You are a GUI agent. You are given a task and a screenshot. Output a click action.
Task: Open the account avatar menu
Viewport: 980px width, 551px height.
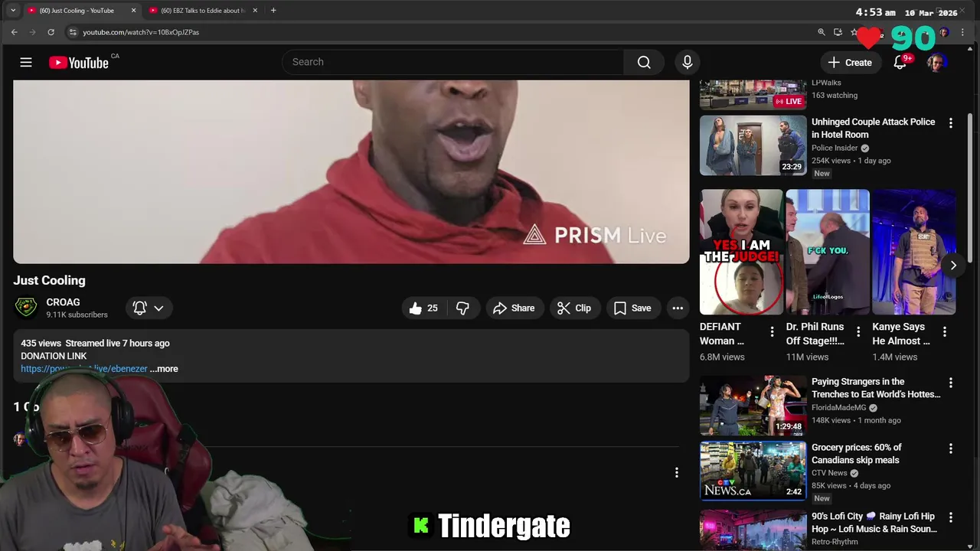(936, 62)
